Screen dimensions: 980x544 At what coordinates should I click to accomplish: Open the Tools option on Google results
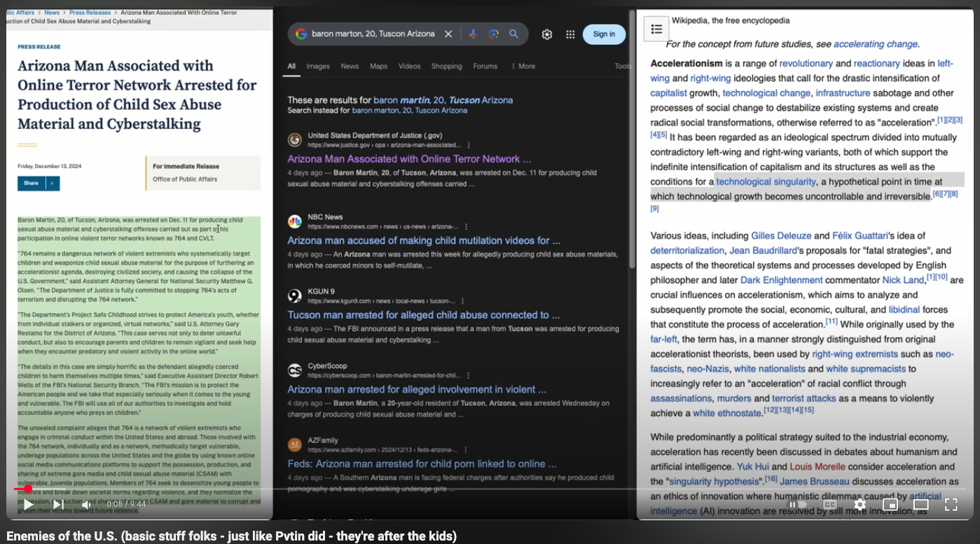pos(623,67)
